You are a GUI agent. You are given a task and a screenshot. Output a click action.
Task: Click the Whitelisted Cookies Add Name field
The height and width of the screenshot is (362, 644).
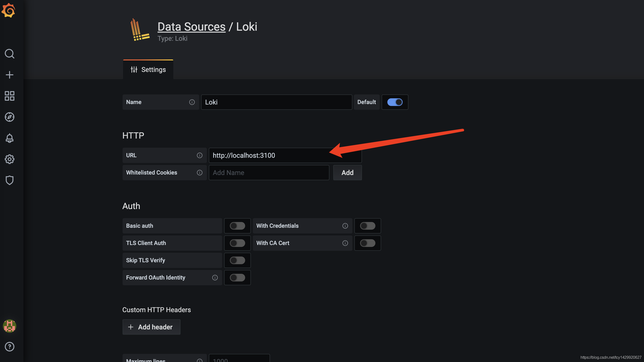[x=269, y=172]
